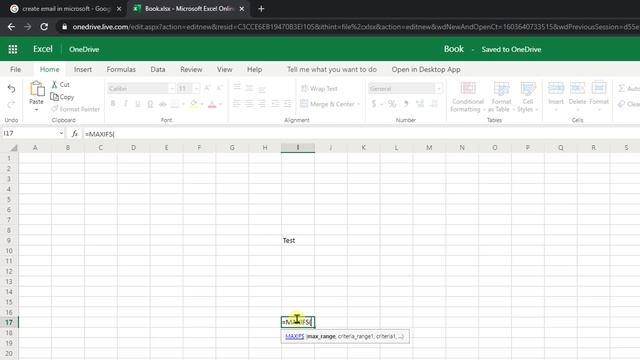
Task: Click the Redo arrow icon
Action: pos(11,104)
